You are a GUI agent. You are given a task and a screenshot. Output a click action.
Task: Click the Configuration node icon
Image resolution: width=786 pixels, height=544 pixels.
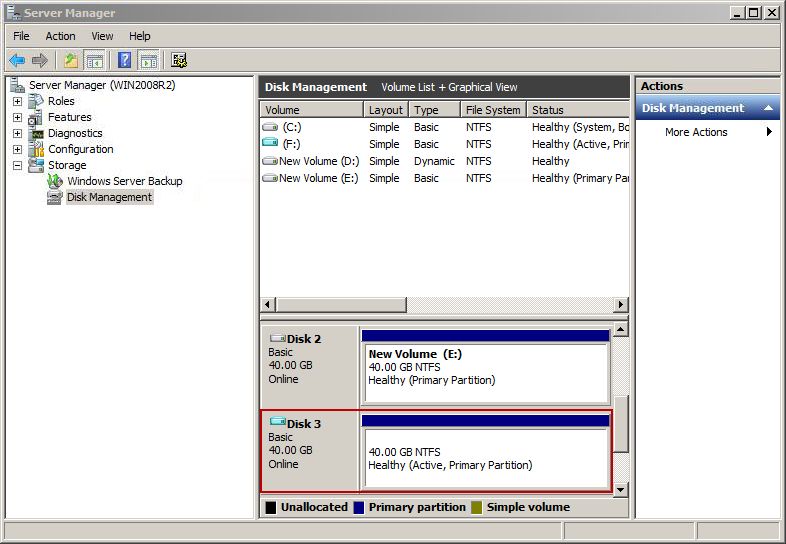[x=36, y=149]
